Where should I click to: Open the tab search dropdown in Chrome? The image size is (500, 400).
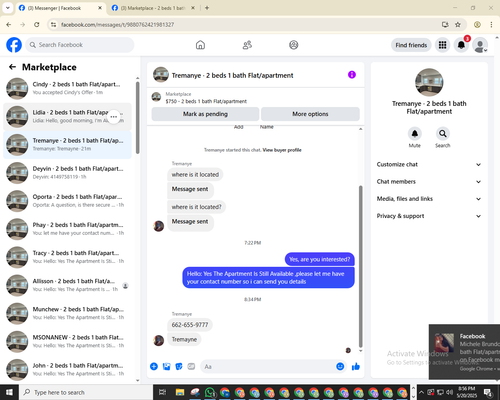(x=8, y=8)
